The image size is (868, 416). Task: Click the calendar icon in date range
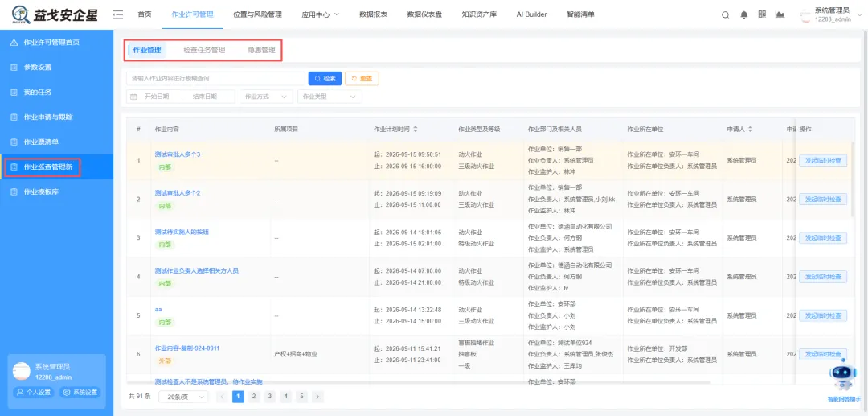click(x=133, y=97)
